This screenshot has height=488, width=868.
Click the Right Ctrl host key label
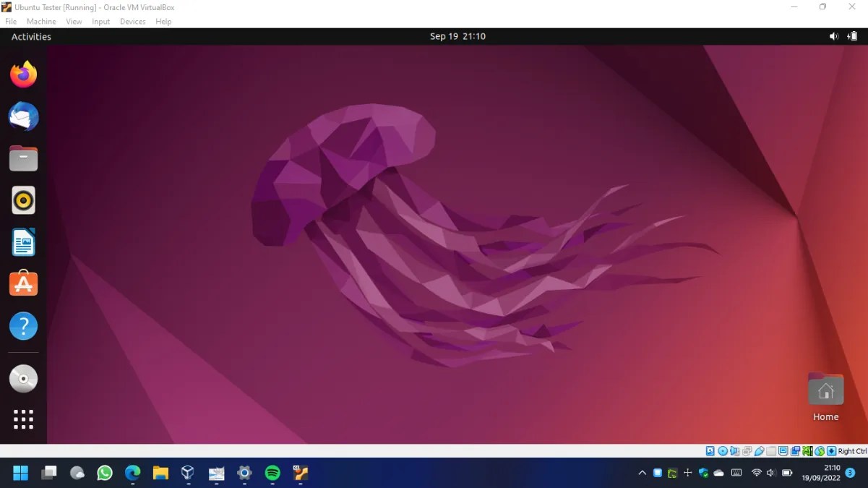(853, 451)
